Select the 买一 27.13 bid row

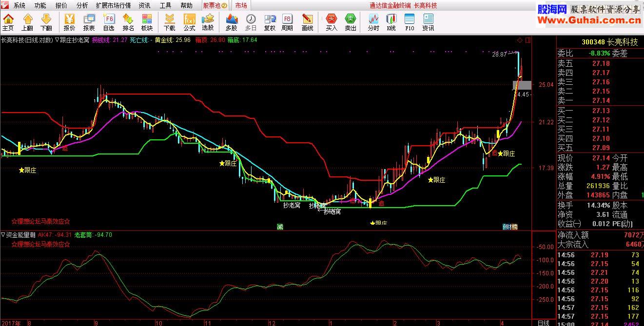coord(600,111)
